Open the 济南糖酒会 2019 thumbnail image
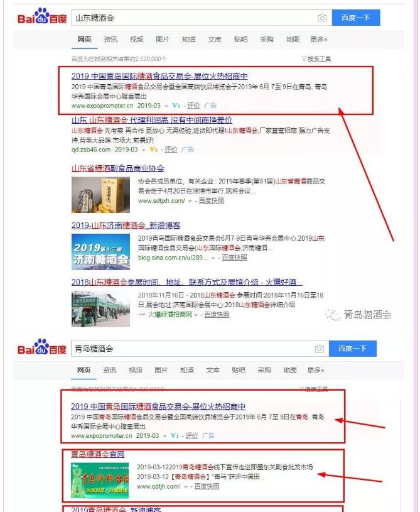The image size is (420, 512). click(x=100, y=252)
